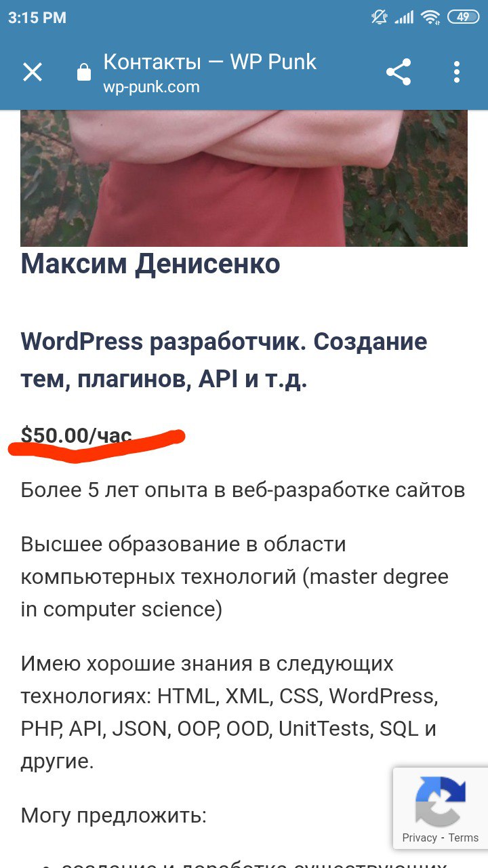Screen dimensions: 488x868
Task: Tap the 3:15 PM clock
Action: coord(37,18)
